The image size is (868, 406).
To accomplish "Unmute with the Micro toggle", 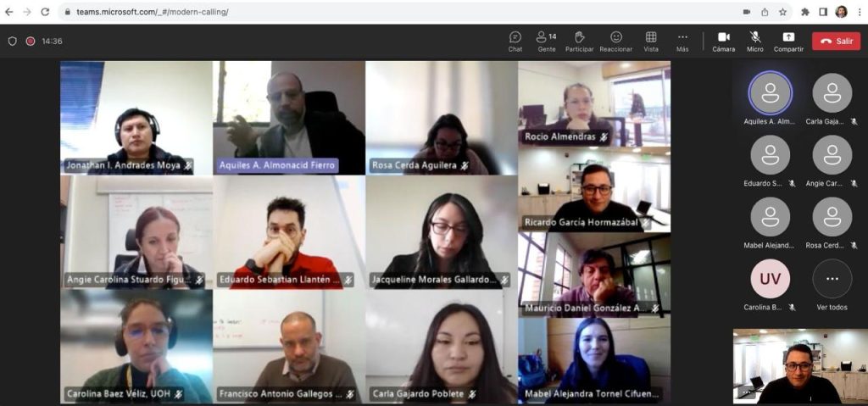I will (755, 42).
